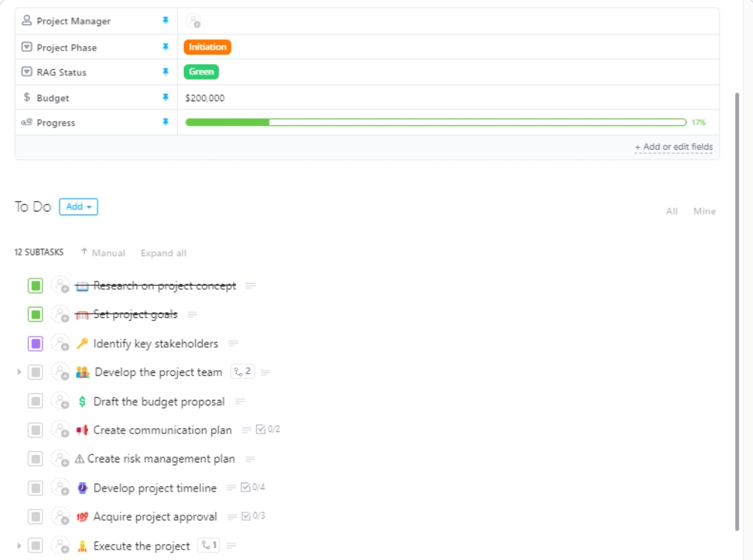Open description icon for Set project goals

(192, 314)
